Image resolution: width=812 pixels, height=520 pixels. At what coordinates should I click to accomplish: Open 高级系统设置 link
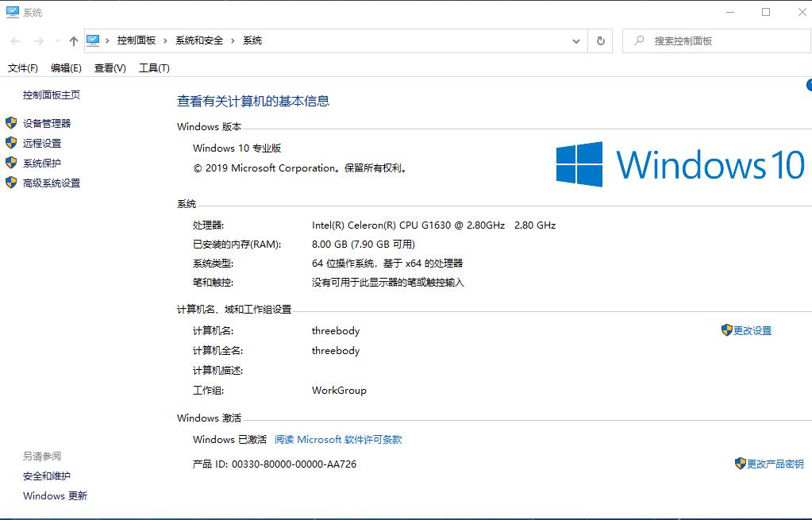tap(52, 183)
